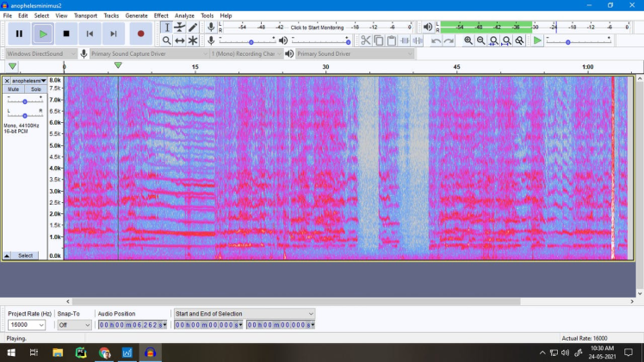This screenshot has height=362, width=644.
Task: Zoom in using magnifier plus icon
Action: point(468,40)
